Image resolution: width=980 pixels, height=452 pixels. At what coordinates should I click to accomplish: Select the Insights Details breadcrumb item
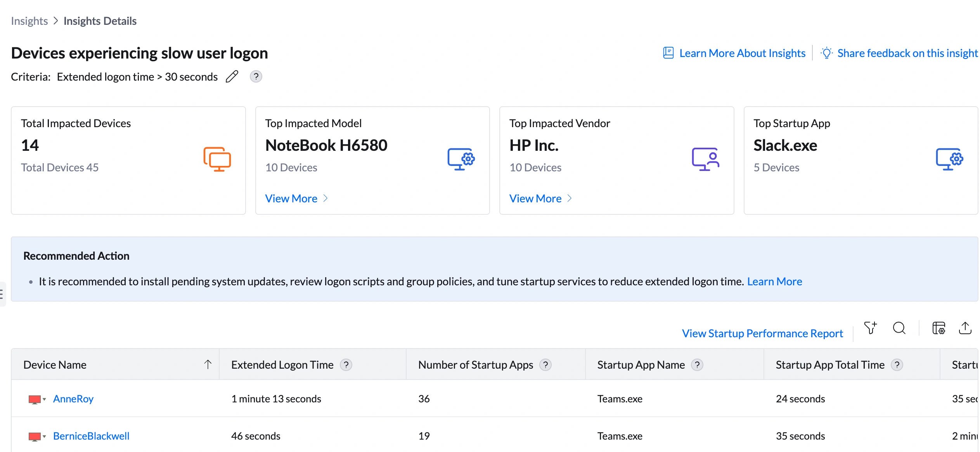point(100,21)
